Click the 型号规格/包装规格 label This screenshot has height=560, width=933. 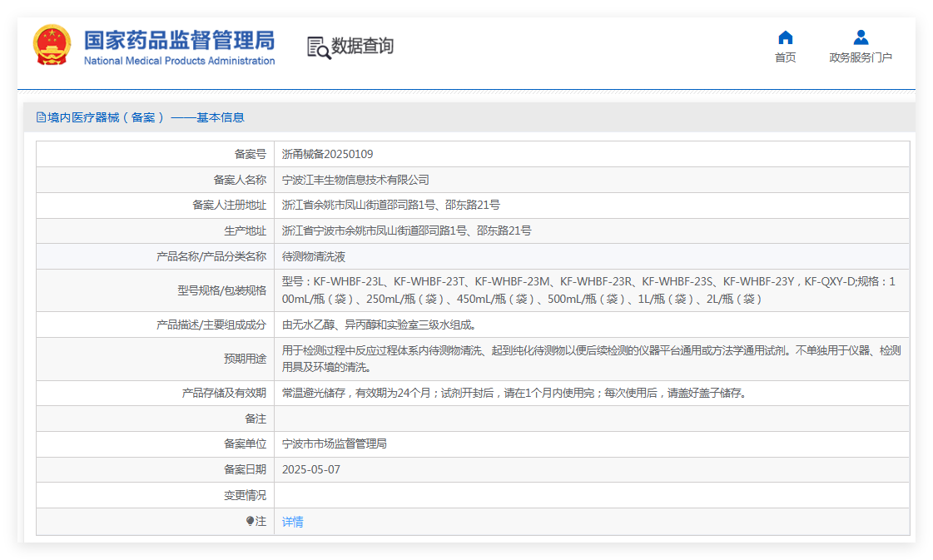[x=221, y=290]
